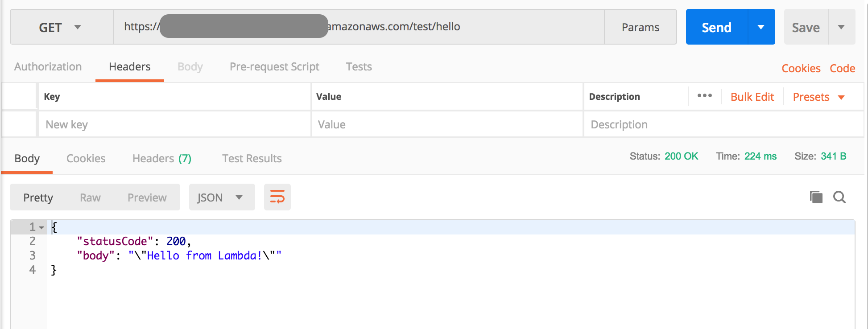Click the header Value input field
The width and height of the screenshot is (868, 329).
tap(447, 124)
